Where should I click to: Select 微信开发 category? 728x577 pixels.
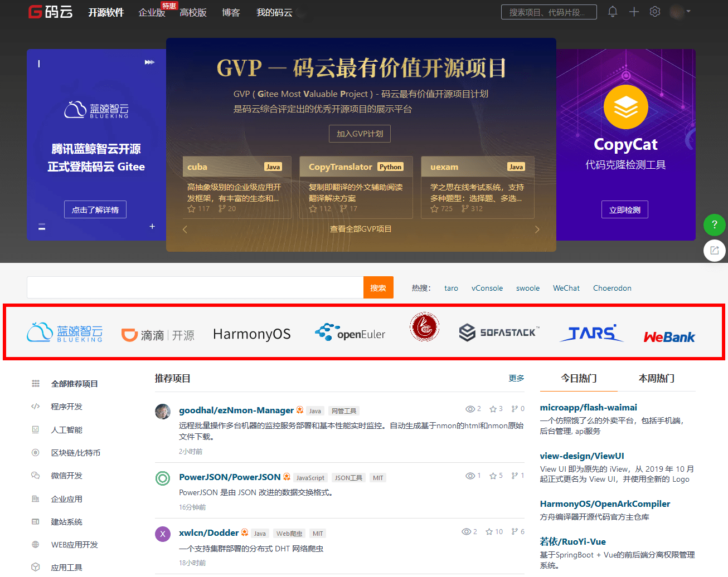(66, 476)
